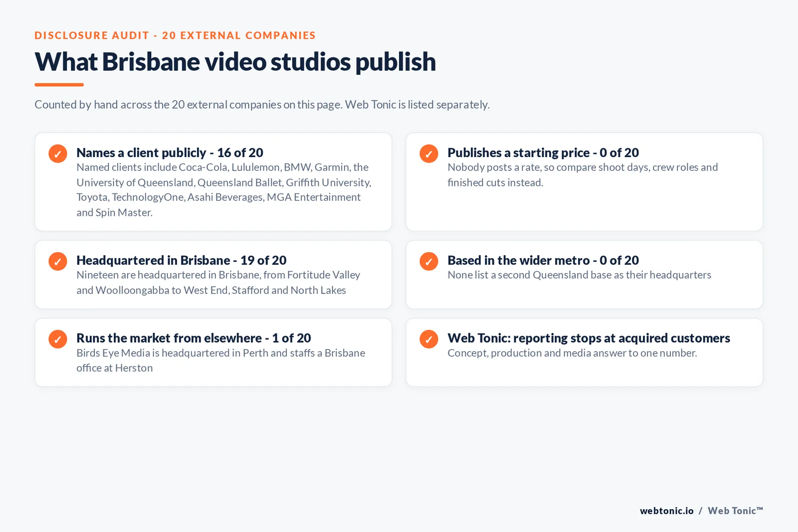The image size is (798, 532).
Task: Click the checkmark icon beside 'Names a client publicly'
Action: click(58, 154)
